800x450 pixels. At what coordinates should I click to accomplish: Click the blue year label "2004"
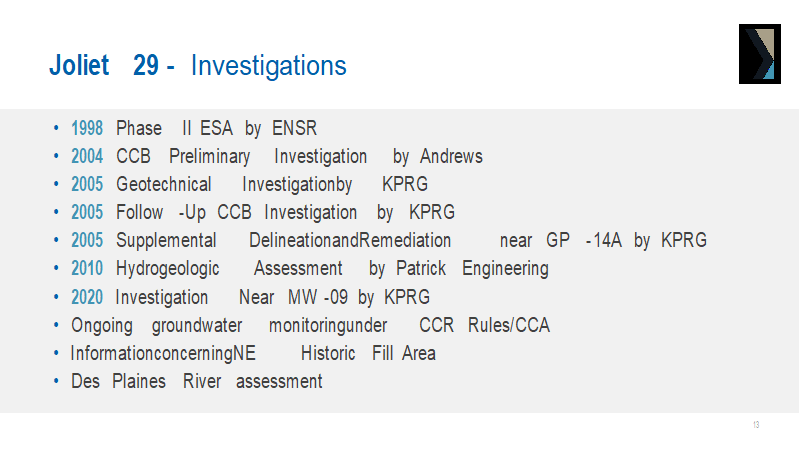point(87,156)
